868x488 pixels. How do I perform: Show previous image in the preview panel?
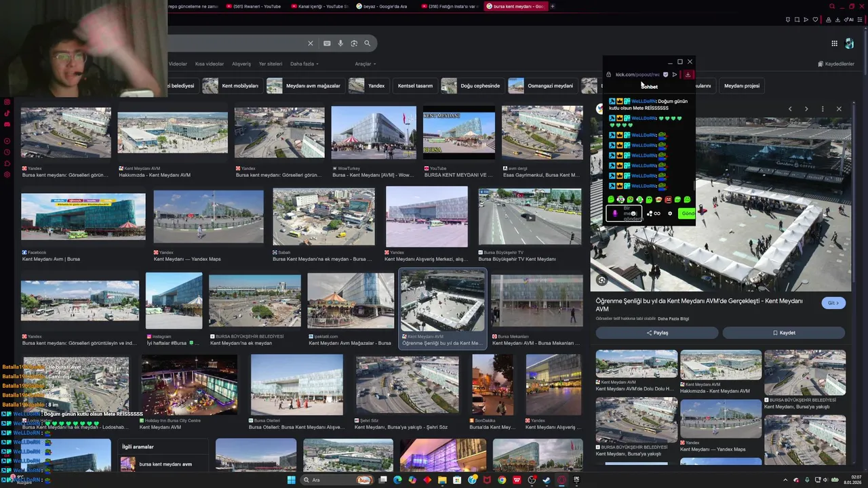790,109
